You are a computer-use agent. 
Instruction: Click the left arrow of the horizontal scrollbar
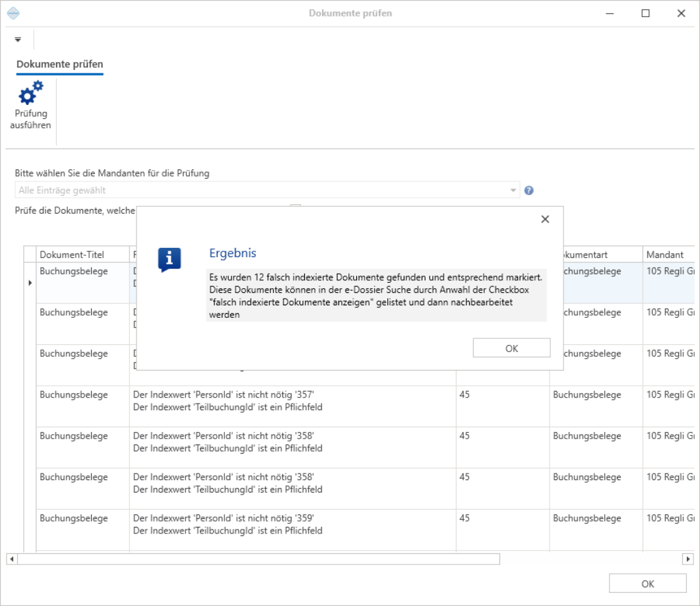click(x=12, y=559)
